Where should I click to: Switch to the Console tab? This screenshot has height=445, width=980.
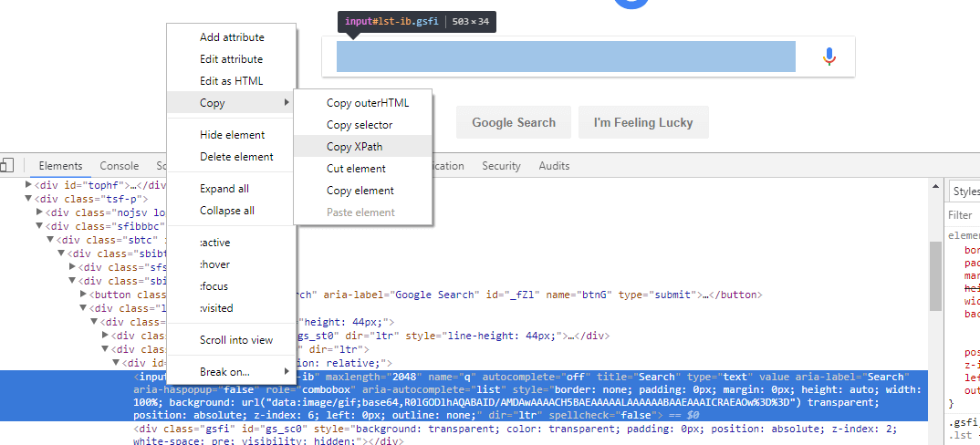tap(120, 166)
